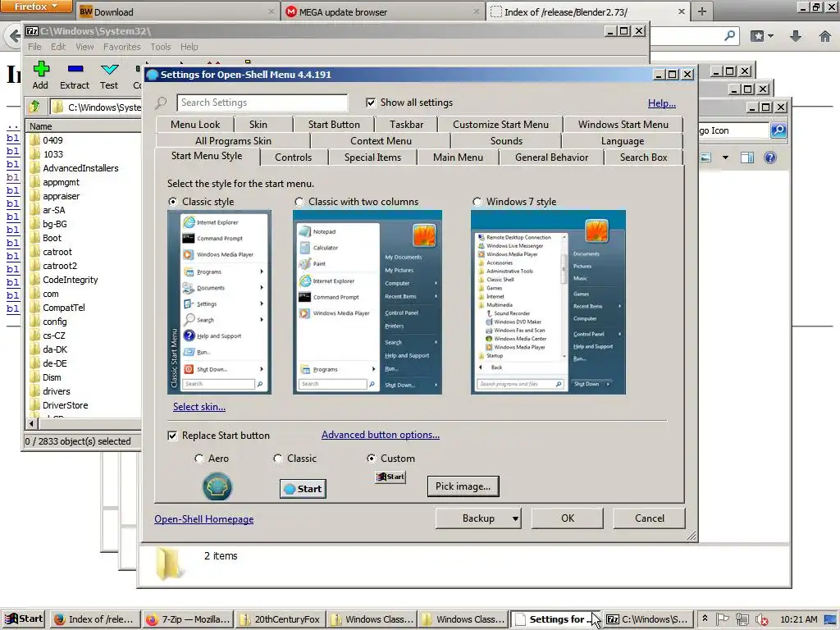Select Classic style radio button

click(172, 202)
